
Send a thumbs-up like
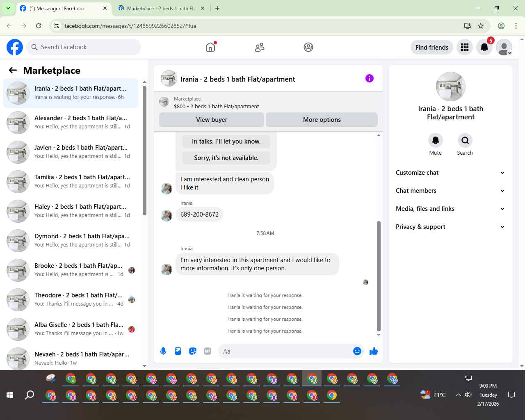374,351
